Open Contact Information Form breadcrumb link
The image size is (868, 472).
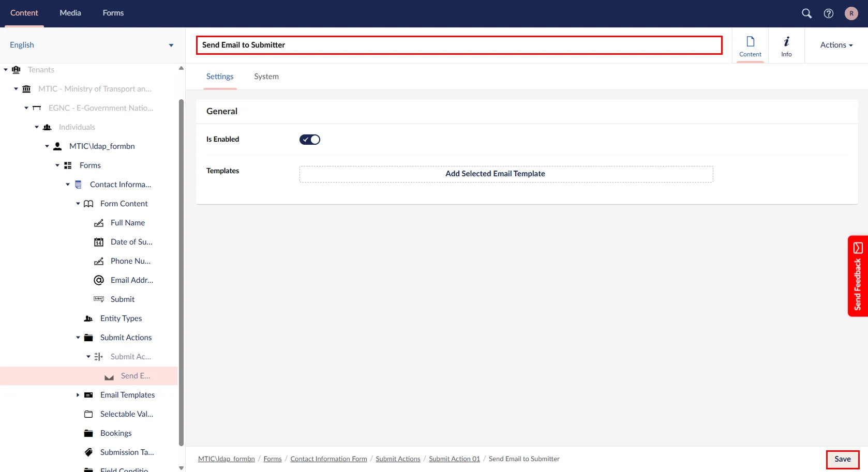pos(328,459)
